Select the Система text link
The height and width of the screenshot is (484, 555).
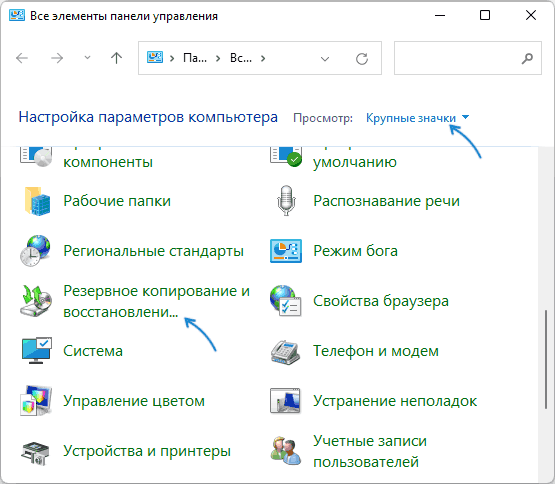click(93, 351)
